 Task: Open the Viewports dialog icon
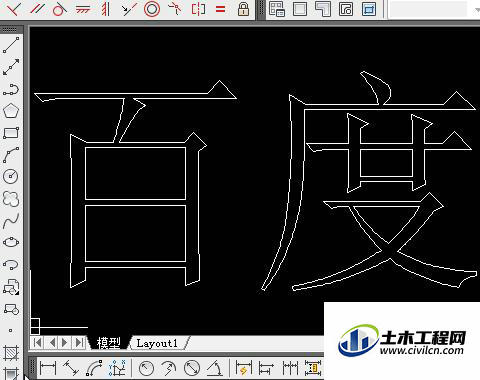(x=277, y=9)
